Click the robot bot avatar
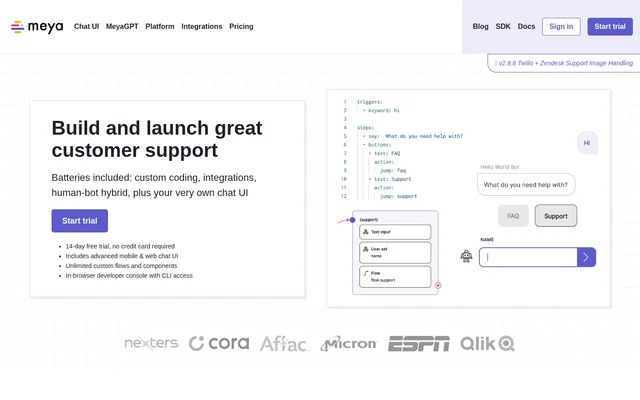The width and height of the screenshot is (640, 400). pyautogui.click(x=466, y=256)
